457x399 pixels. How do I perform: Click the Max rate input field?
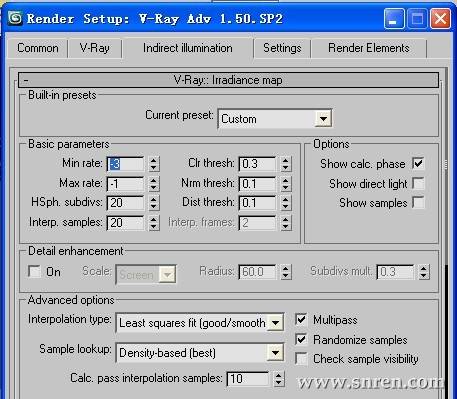(125, 184)
